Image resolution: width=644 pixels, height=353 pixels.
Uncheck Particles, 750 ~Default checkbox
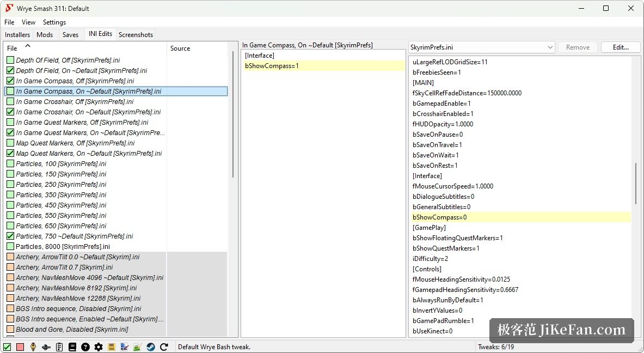pos(10,236)
